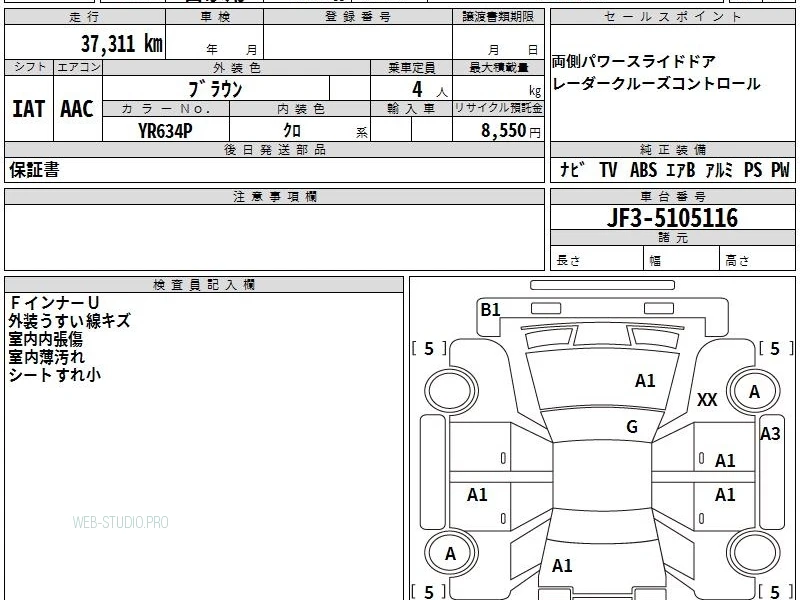800x600 pixels.
Task: Select the セールスポイント heading
Action: tap(672, 17)
